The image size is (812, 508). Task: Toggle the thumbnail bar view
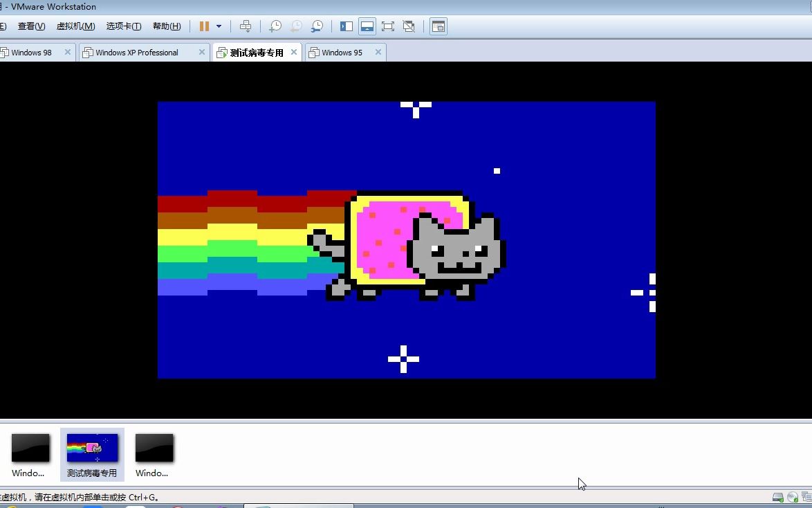click(367, 26)
